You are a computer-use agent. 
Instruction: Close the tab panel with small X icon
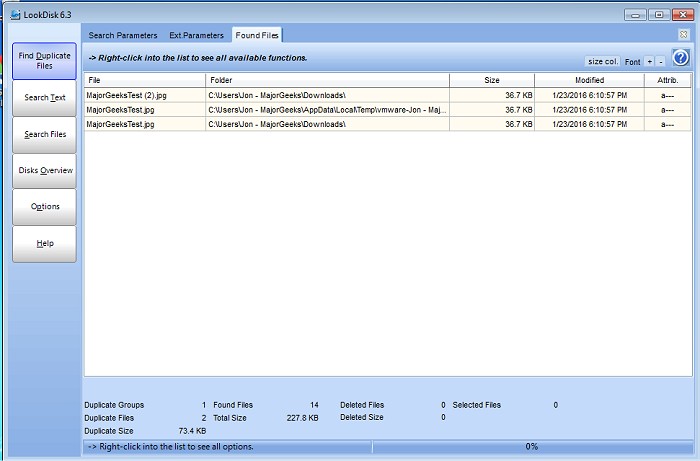pyautogui.click(x=684, y=35)
